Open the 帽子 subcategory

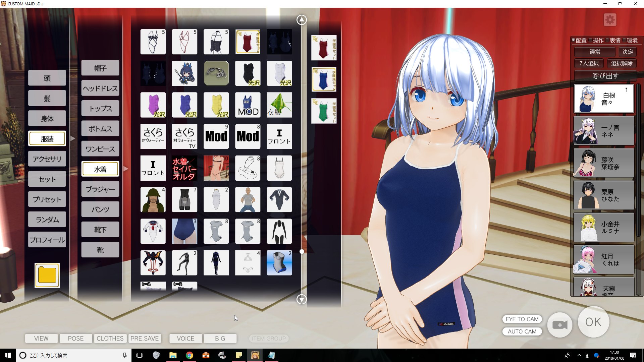tap(100, 68)
